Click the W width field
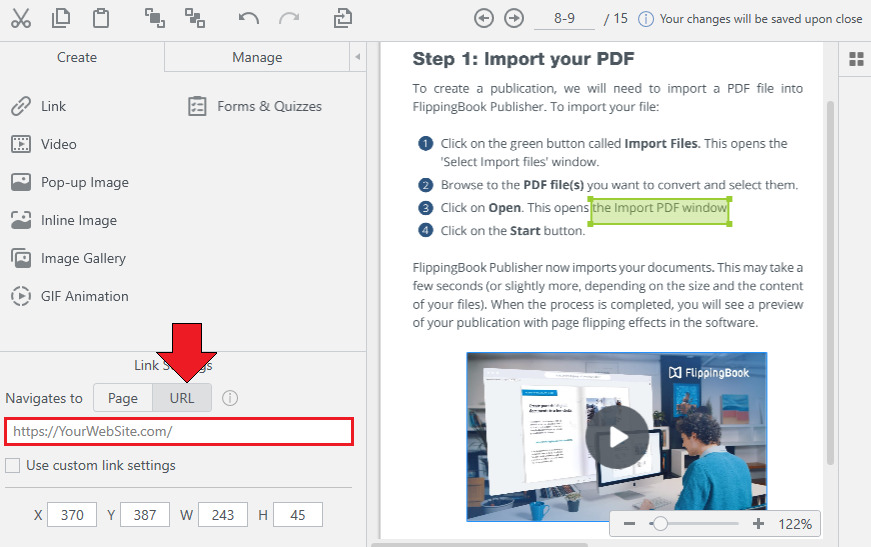Image resolution: width=871 pixels, height=547 pixels. (x=223, y=515)
